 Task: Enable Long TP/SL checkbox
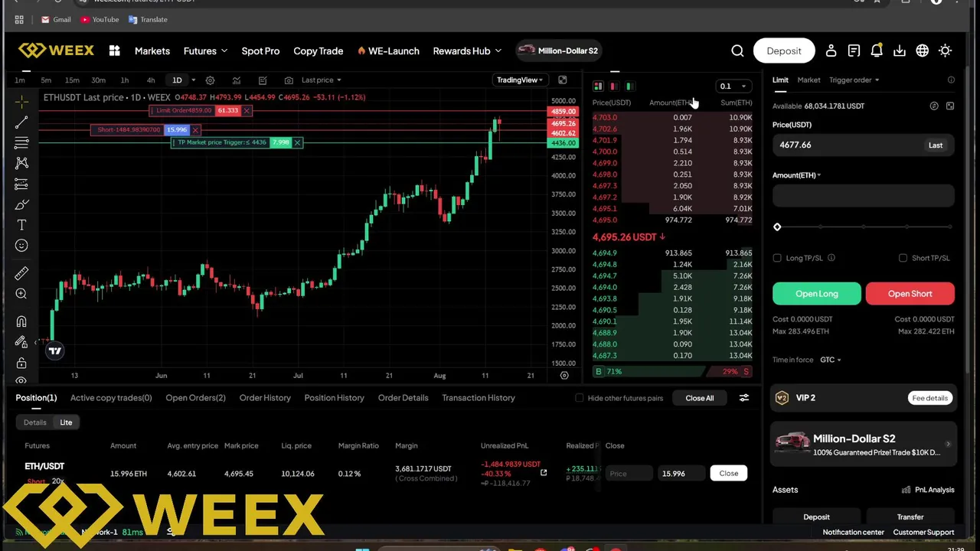pos(777,258)
